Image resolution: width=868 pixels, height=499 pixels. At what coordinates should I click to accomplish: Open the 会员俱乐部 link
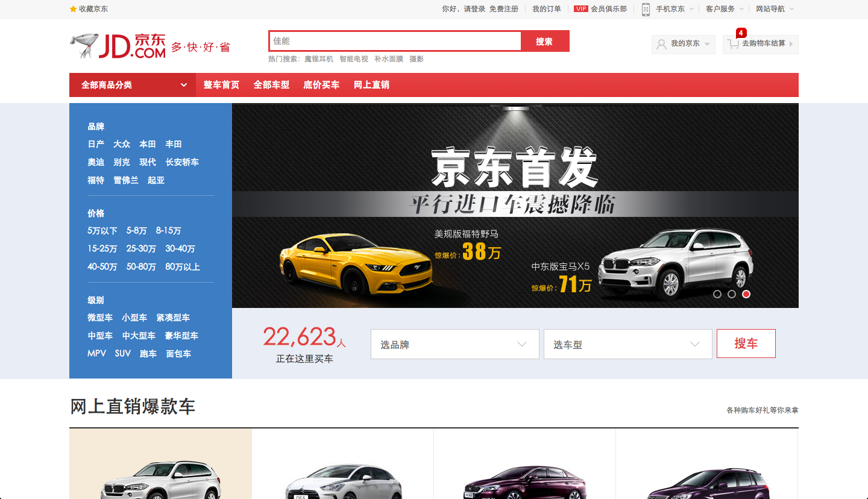point(609,9)
